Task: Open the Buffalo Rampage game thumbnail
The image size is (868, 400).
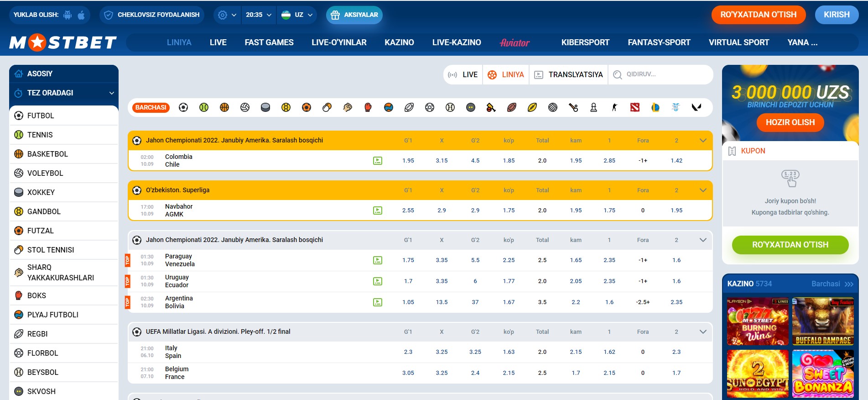Action: (x=823, y=321)
